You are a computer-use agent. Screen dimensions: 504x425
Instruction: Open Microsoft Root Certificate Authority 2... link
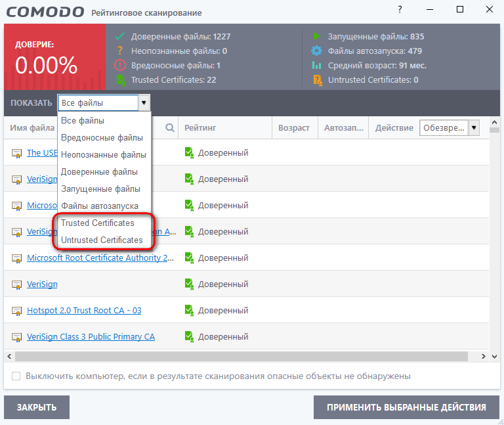[x=100, y=257]
